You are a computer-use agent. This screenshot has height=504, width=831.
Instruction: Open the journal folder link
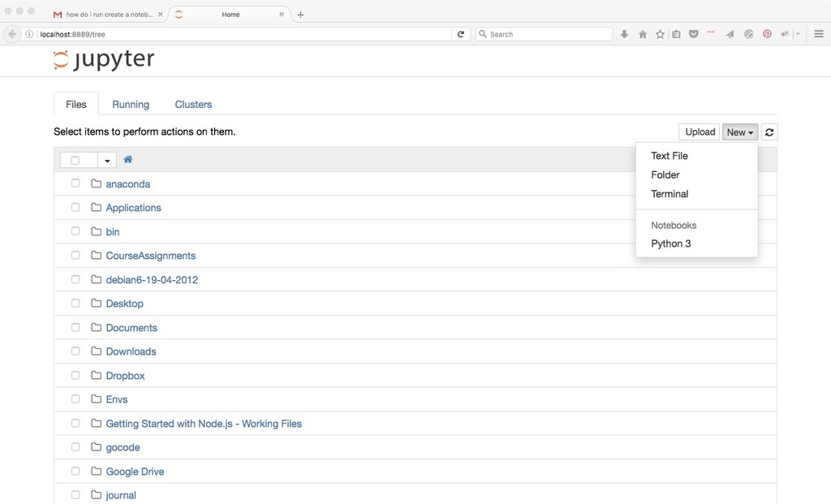click(121, 496)
